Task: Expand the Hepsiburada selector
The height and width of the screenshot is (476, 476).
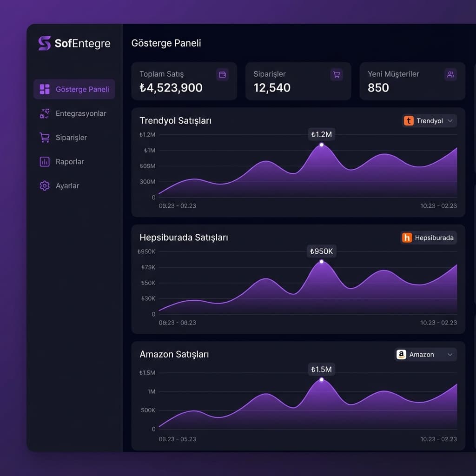Action: (x=429, y=238)
